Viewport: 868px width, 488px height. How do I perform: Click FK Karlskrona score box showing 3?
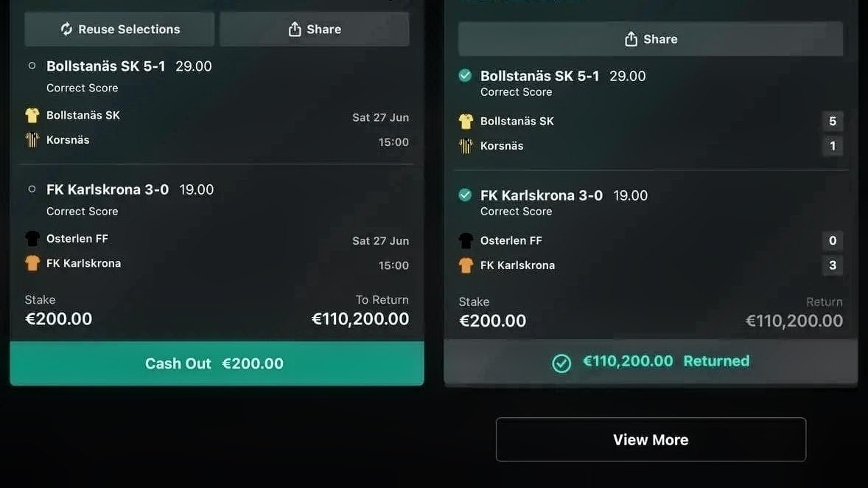(x=833, y=265)
